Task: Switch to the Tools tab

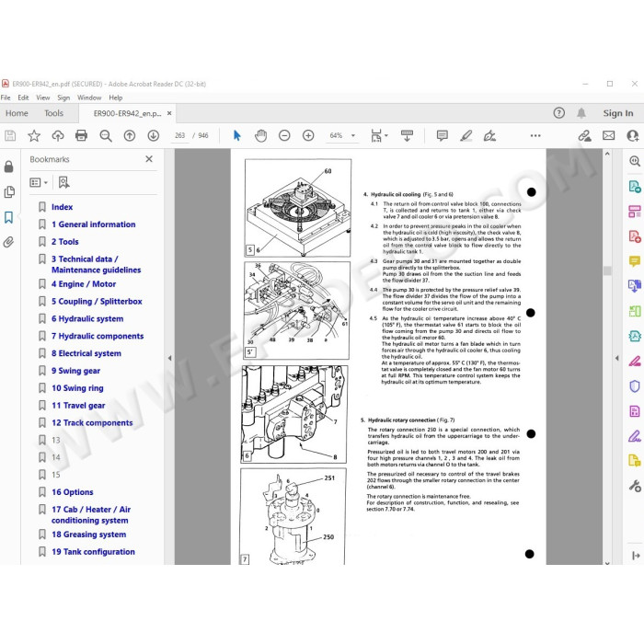Action: [53, 113]
